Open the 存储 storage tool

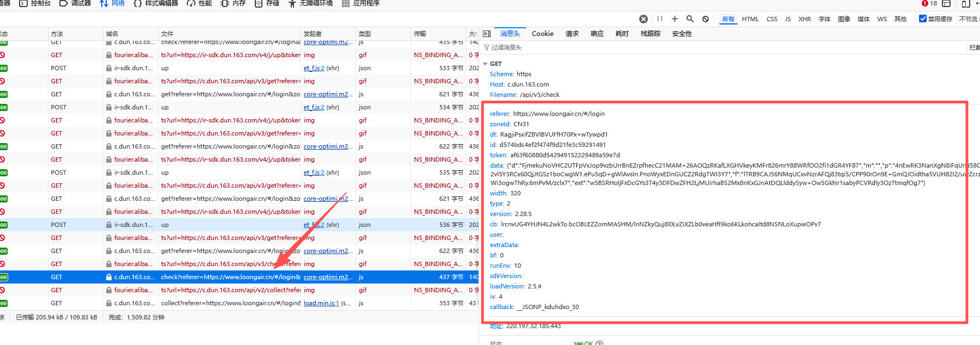coord(267,3)
